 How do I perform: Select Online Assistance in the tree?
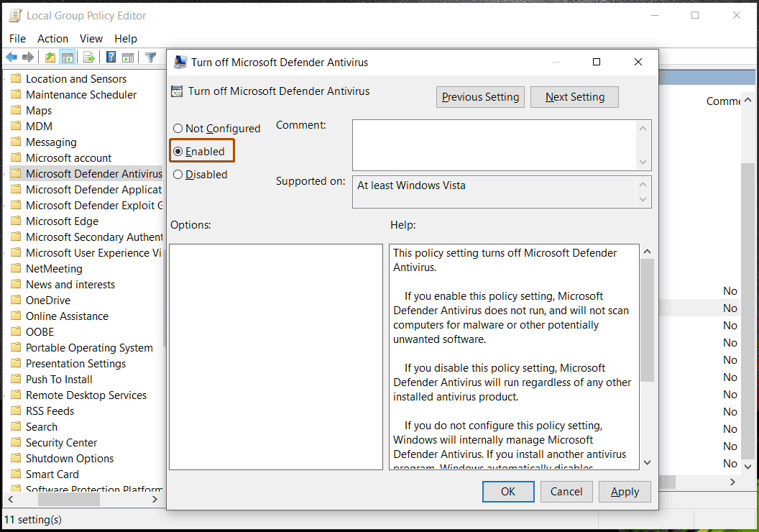[x=67, y=316]
